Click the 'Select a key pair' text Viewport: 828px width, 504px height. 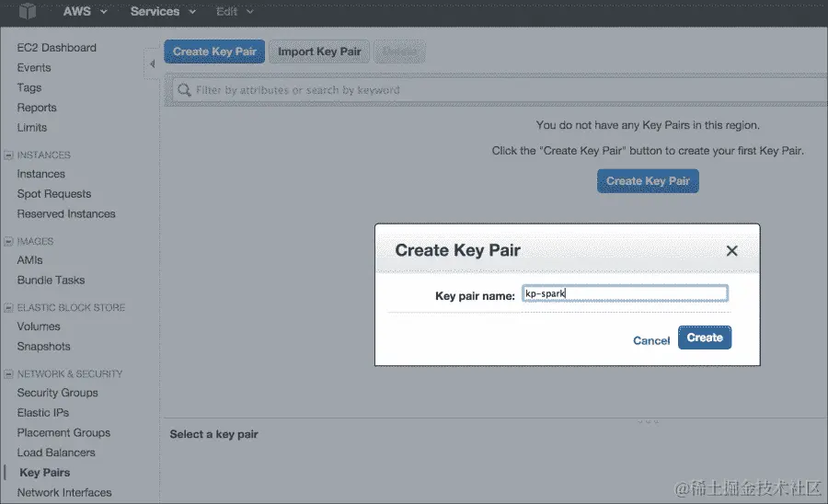coord(213,434)
